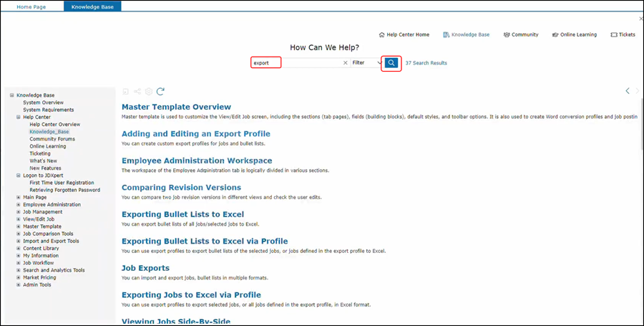Go to the previous page using the left arrow
The image size is (644, 326).
click(x=628, y=91)
